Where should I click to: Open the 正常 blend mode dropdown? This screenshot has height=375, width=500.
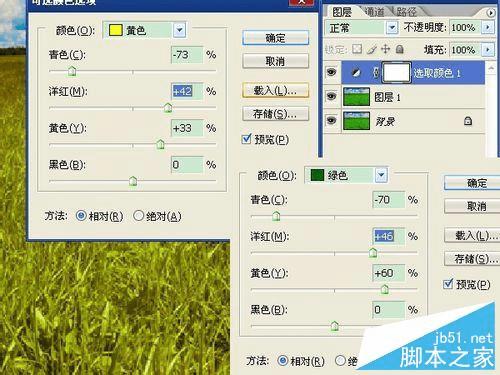pos(392,27)
